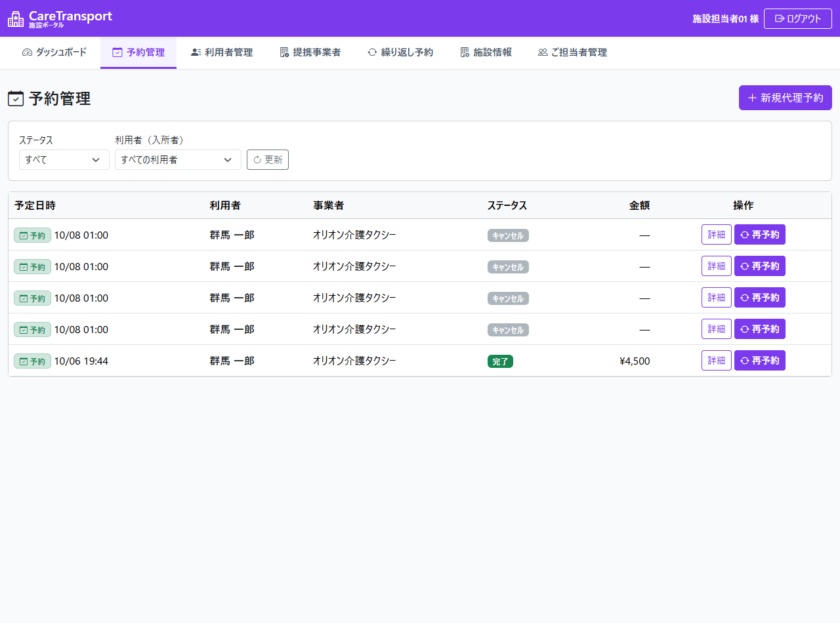Open the すべての利用者 dropdown
Image resolution: width=840 pixels, height=623 pixels.
coord(178,159)
